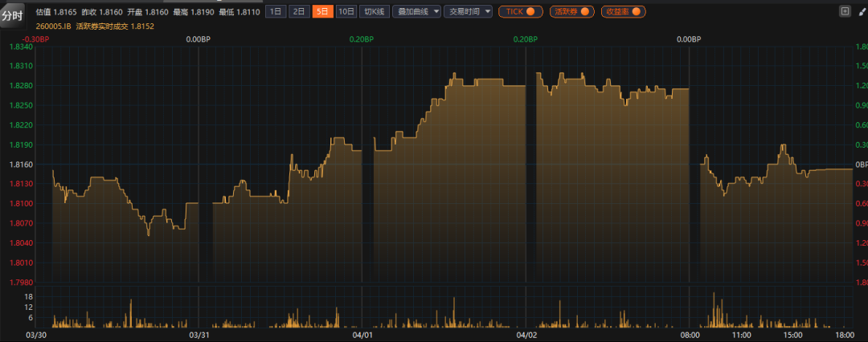Click the 切K线 button

click(374, 11)
